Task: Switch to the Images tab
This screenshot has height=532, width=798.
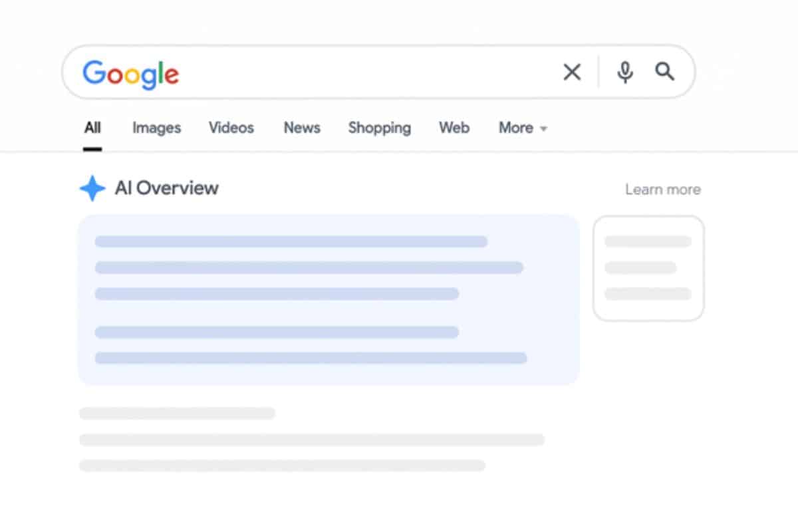Action: [x=156, y=128]
